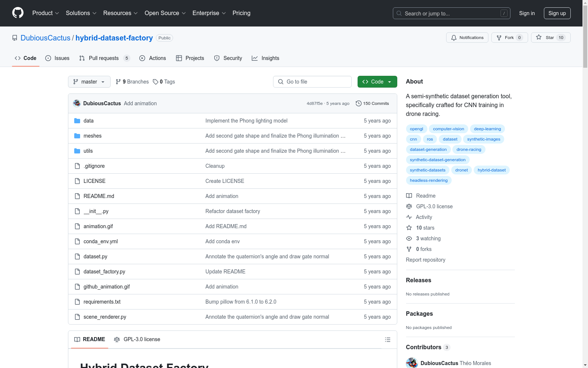Viewport: 588px width, 368px height.
Task: Open the dataset_factory.py file
Action: (x=104, y=272)
